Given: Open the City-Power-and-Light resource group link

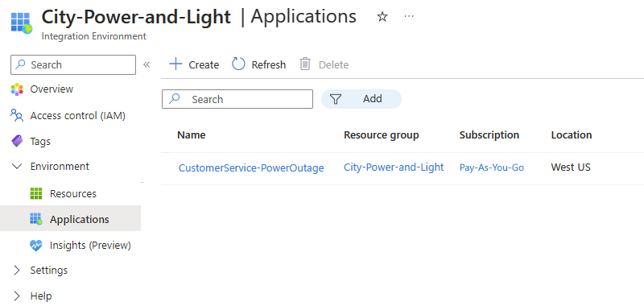Looking at the screenshot, I should click(394, 167).
